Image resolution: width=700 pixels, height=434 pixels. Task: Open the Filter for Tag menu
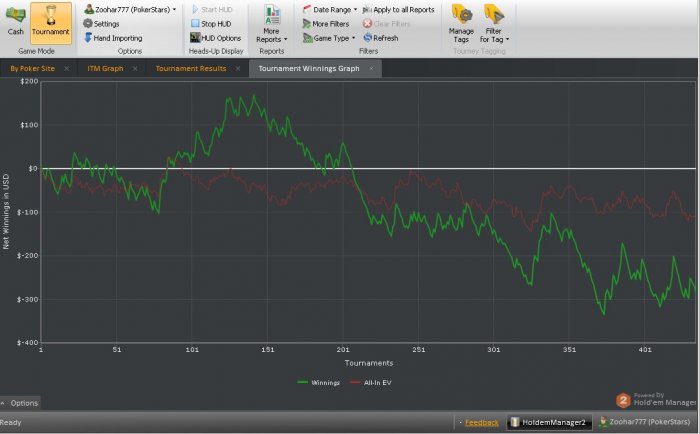494,23
